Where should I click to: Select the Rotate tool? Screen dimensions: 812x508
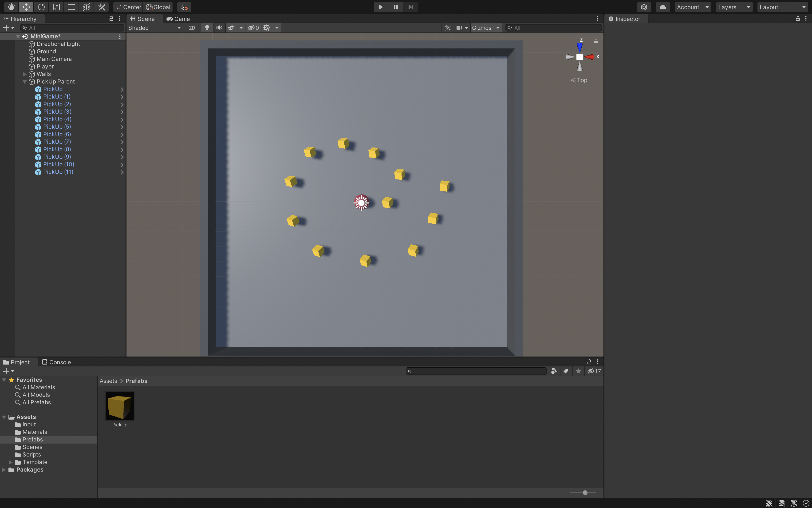(x=41, y=7)
